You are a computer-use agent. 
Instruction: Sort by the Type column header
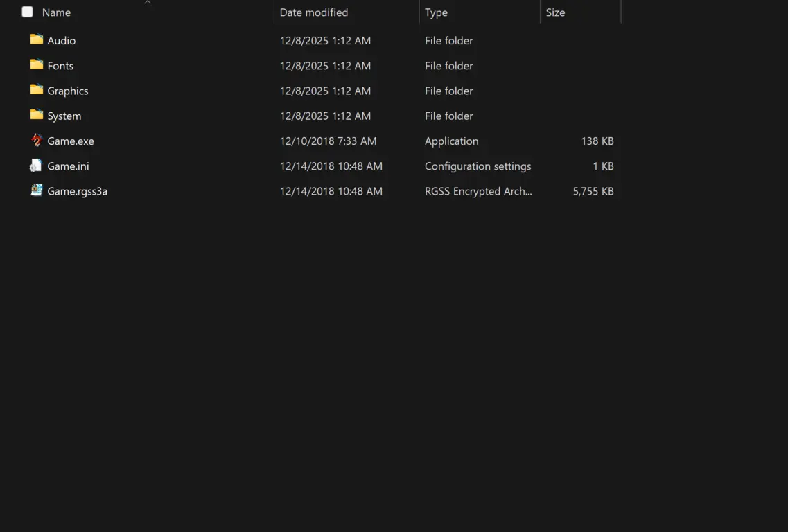(436, 12)
